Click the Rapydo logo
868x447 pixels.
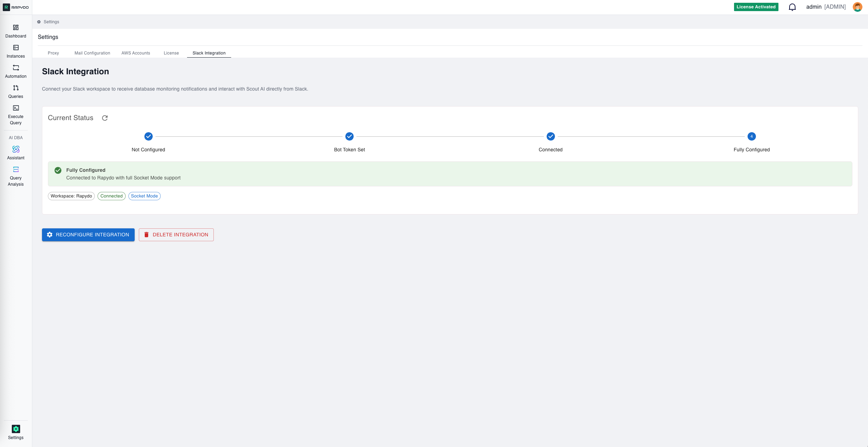[x=16, y=7]
